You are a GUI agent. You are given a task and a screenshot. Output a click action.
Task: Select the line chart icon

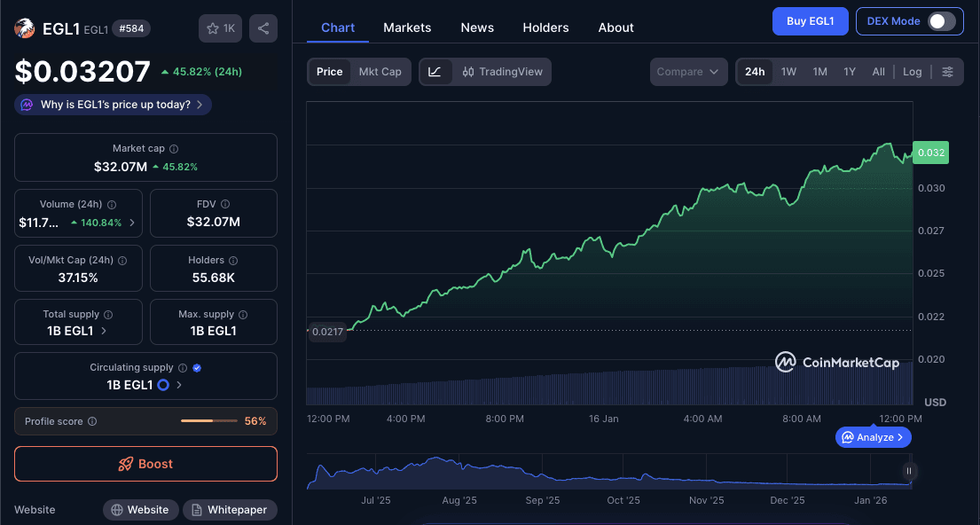click(434, 72)
